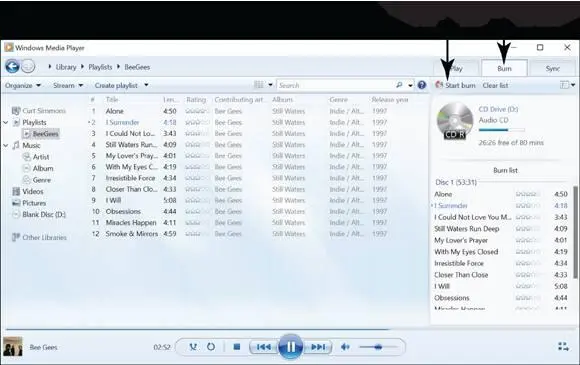Click Start burn
The width and height of the screenshot is (580, 365).
[456, 85]
